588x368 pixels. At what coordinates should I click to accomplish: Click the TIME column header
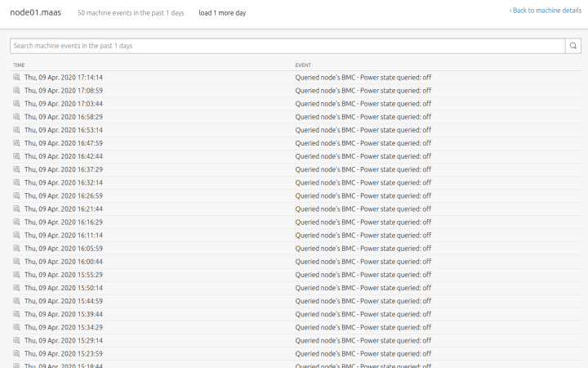click(x=19, y=65)
